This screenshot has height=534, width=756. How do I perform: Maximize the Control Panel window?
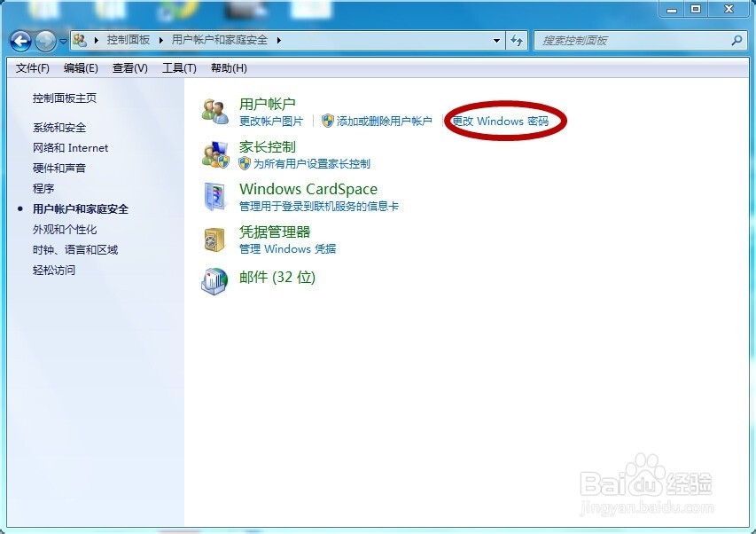click(696, 9)
